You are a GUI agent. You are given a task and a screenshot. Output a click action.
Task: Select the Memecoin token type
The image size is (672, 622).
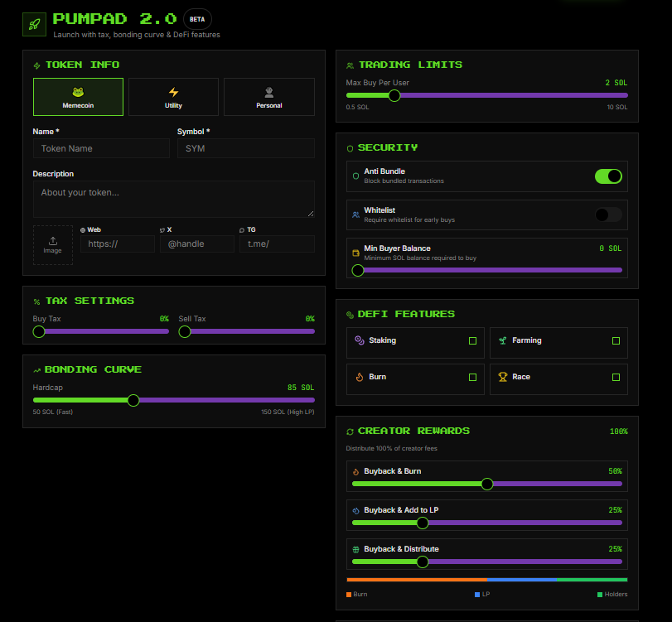pyautogui.click(x=78, y=97)
